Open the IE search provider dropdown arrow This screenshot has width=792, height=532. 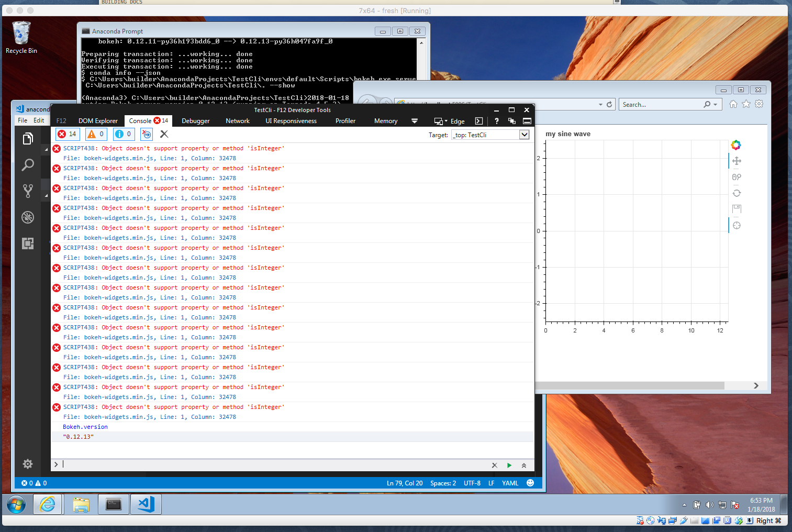[715, 105]
